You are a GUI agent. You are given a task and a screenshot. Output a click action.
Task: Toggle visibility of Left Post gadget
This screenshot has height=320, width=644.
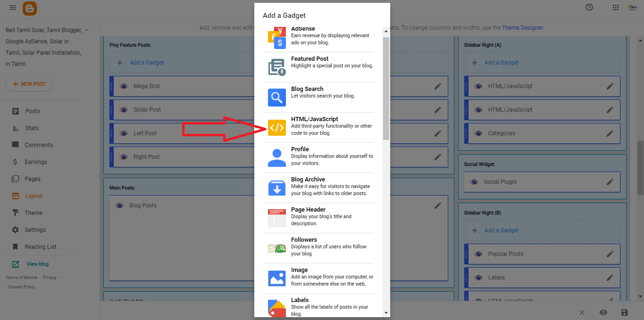pos(124,133)
